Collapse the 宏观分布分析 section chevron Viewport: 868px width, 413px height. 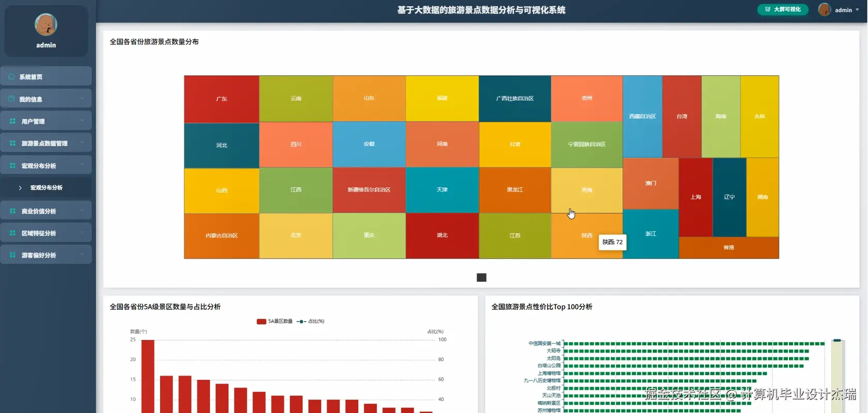coord(82,165)
